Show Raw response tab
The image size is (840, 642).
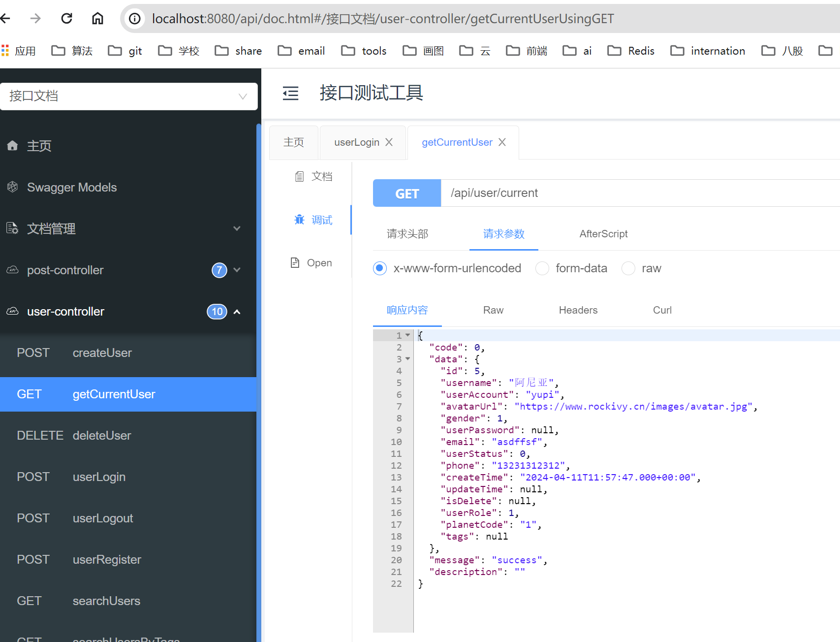pyautogui.click(x=493, y=310)
